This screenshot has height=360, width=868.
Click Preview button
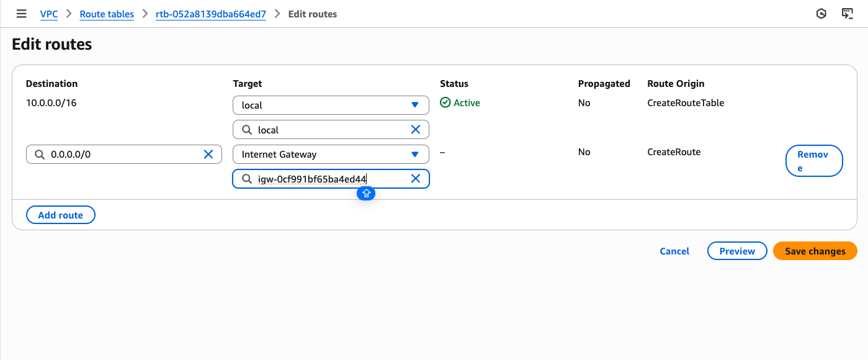coord(737,251)
